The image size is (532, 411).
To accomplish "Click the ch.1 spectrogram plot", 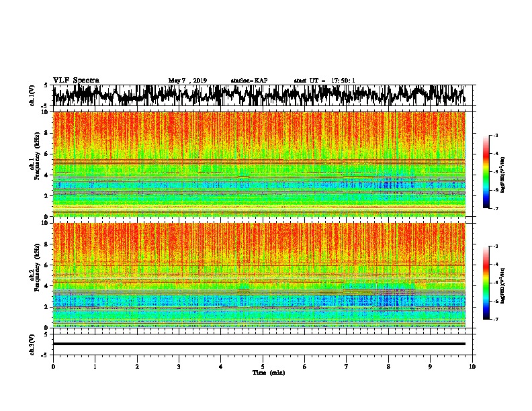I will pyautogui.click(x=259, y=164).
